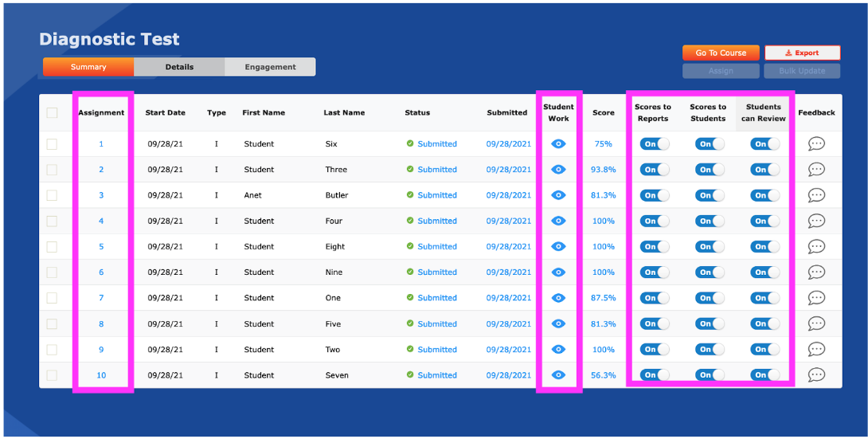Open the 56.3% score for Student Seven
Screen dimensions: 868x439
coord(604,374)
